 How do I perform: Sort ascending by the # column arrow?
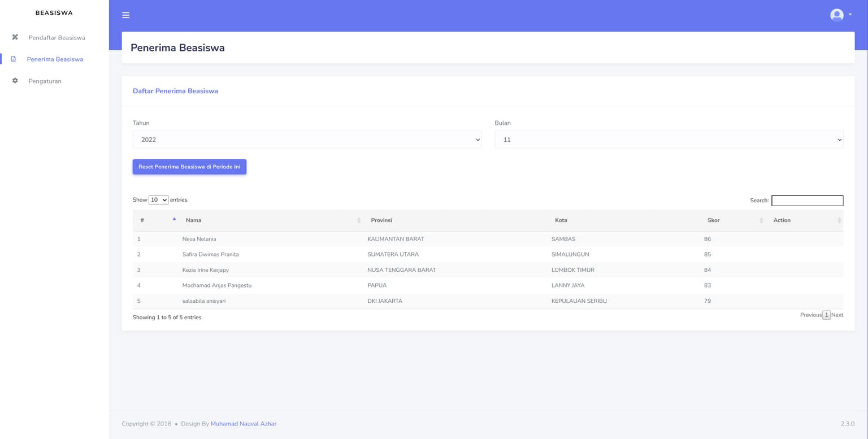[x=174, y=219]
